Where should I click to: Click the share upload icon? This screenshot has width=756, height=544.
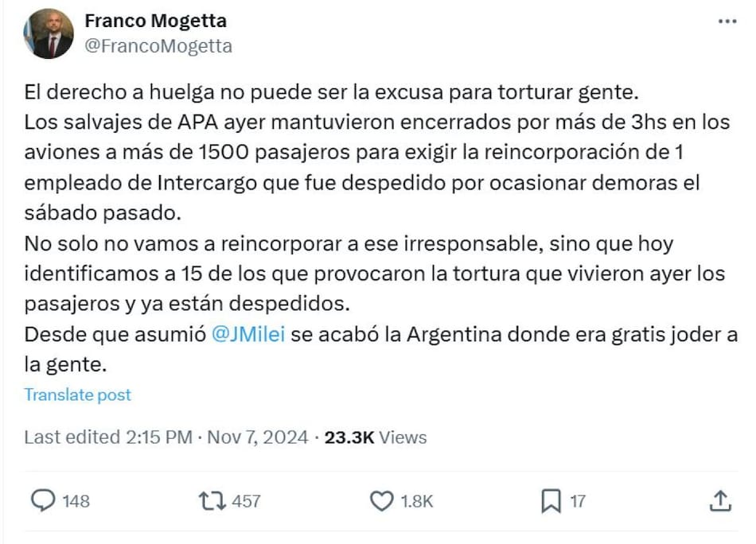tap(719, 500)
